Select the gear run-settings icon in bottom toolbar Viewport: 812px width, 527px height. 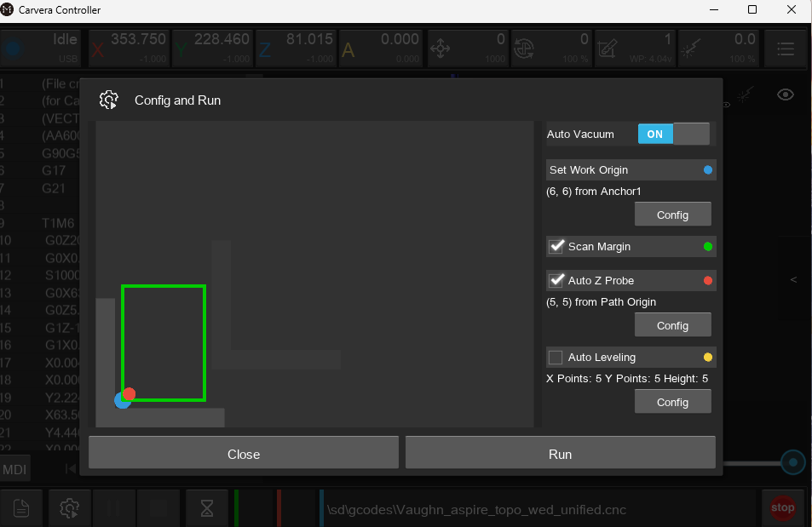(x=68, y=507)
